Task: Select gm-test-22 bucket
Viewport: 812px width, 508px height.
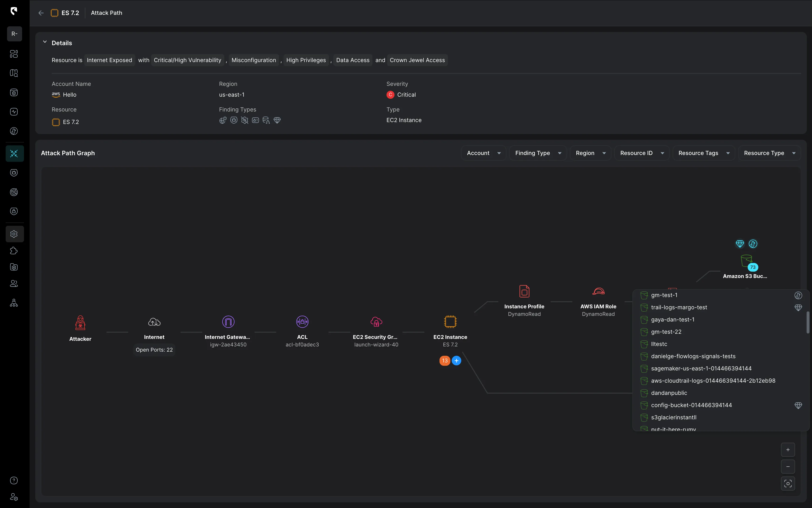Action: click(x=721, y=332)
